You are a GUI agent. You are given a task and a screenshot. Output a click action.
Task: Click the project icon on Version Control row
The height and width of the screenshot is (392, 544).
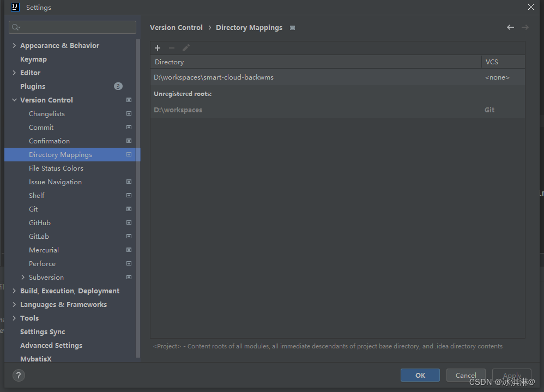129,100
